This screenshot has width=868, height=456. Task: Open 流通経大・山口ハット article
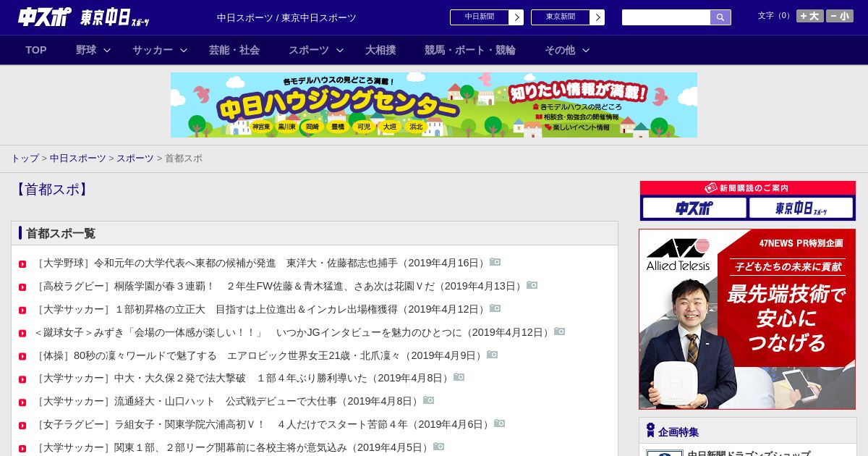click(228, 401)
